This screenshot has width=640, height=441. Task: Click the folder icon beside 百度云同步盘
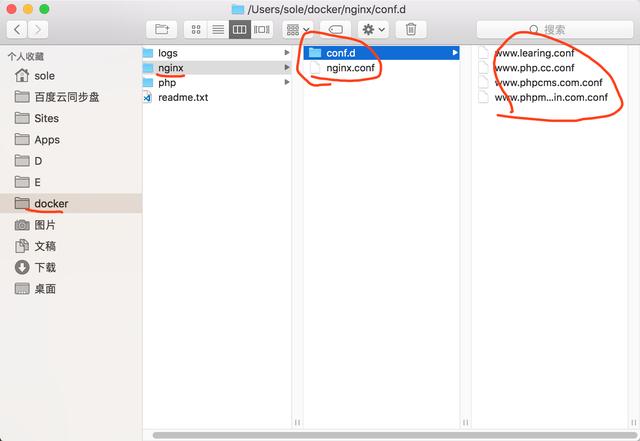tap(22, 97)
